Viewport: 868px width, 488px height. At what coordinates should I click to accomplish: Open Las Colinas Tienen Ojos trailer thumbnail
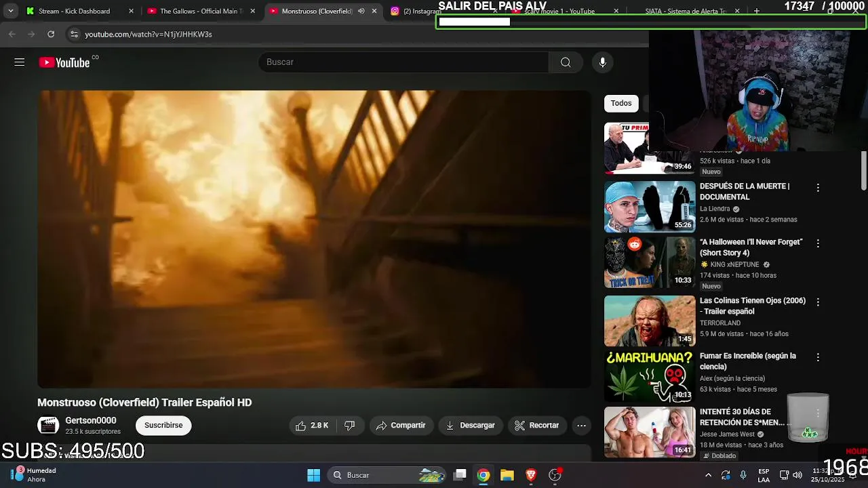[x=650, y=321]
